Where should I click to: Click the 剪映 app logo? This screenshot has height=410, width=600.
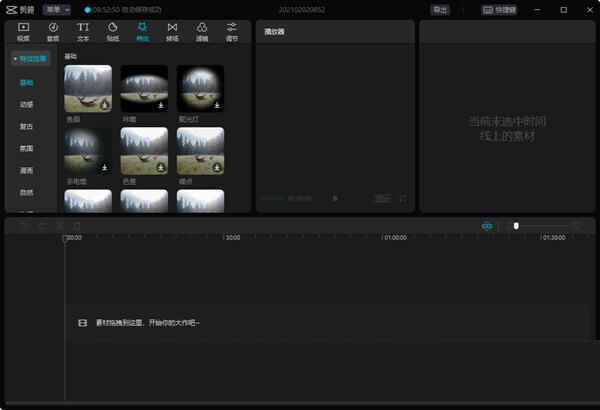23,9
